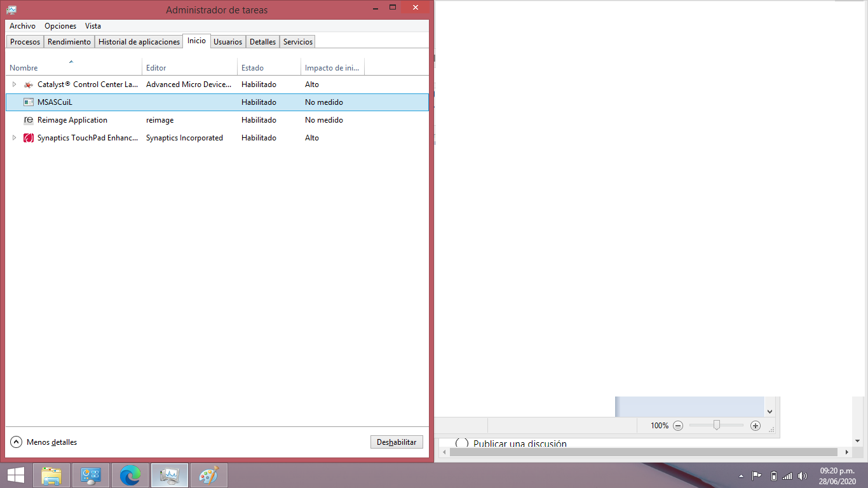Click the horizontal scrollbar left arrow
The image size is (868, 488).
click(444, 452)
